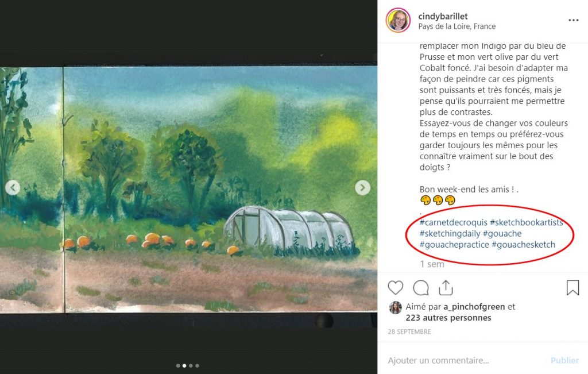This screenshot has width=588, height=374.
Task: Open comments via the speech bubble icon
Action: [x=421, y=288]
